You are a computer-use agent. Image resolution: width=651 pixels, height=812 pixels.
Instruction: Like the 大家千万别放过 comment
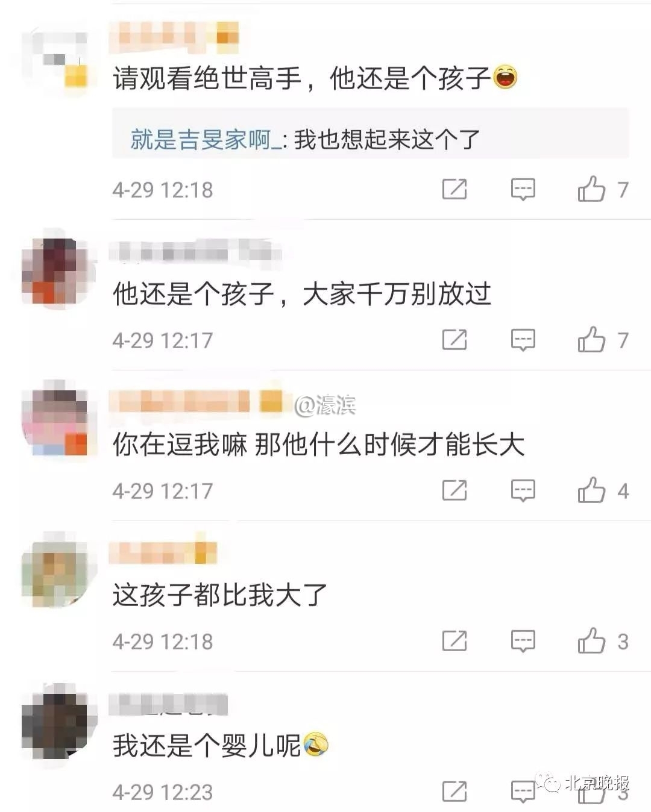(591, 340)
